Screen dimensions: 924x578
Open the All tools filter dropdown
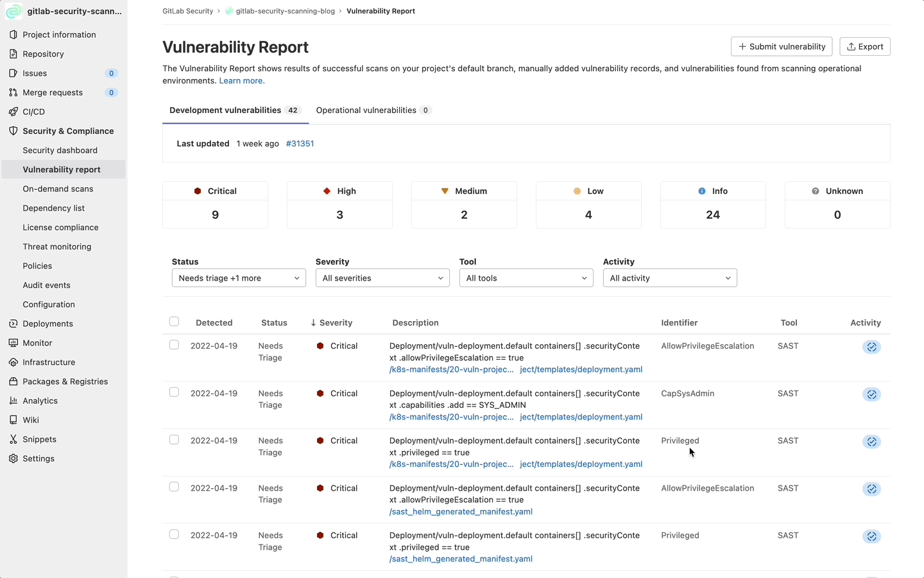(526, 278)
